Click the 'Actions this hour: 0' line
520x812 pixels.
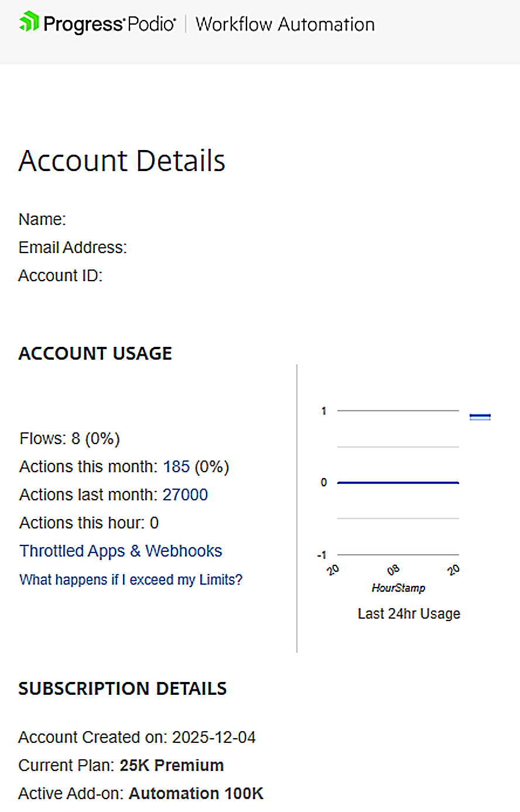point(89,523)
